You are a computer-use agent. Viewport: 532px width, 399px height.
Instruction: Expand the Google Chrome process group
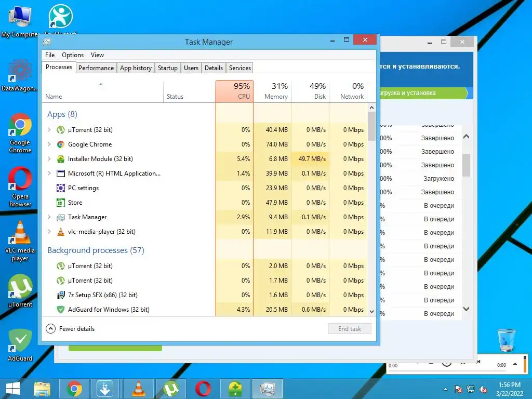(x=49, y=144)
